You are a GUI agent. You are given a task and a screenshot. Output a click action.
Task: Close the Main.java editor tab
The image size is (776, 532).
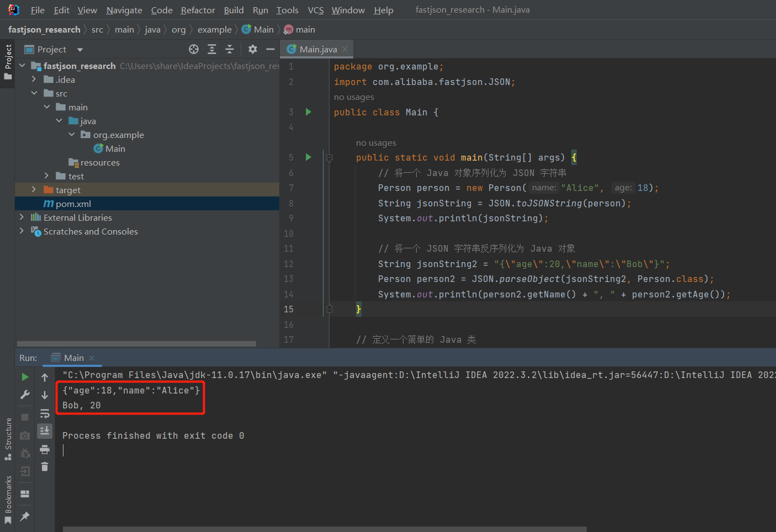coord(345,49)
